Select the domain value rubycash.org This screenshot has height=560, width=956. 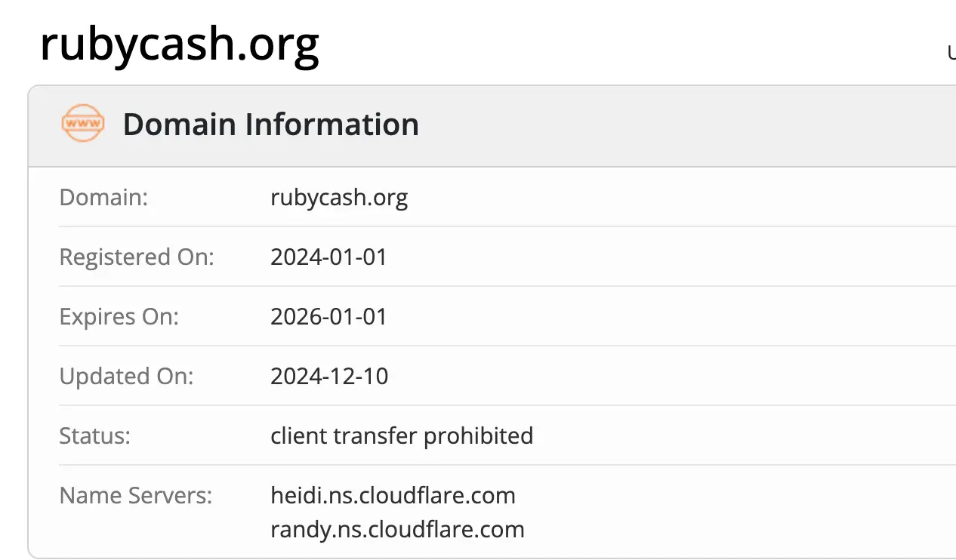point(339,197)
